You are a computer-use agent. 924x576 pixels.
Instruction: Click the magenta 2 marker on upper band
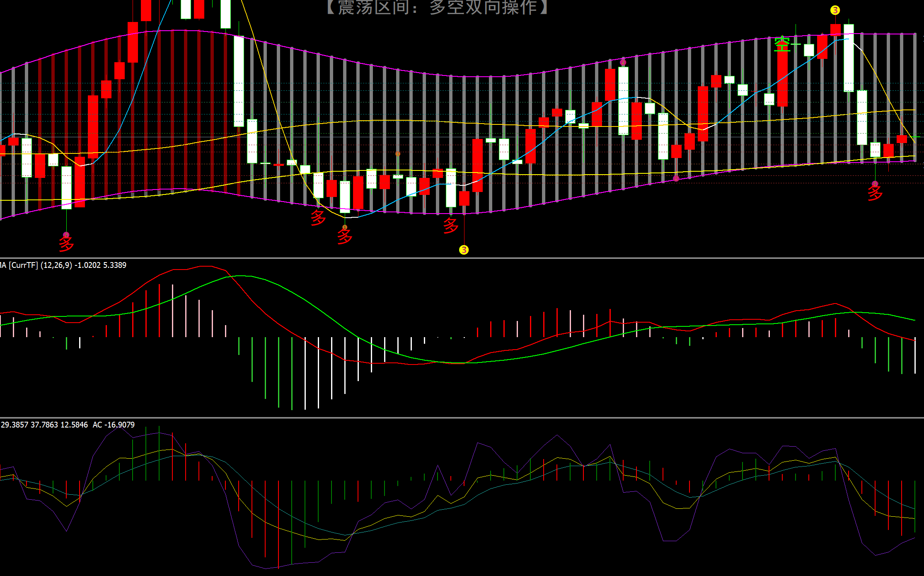(623, 63)
